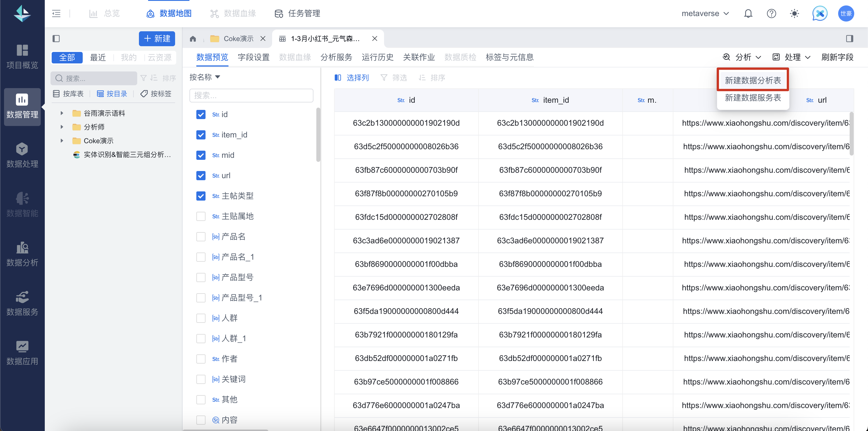The width and height of the screenshot is (868, 431).
Task: Click the column list vertical scrollbar
Action: pyautogui.click(x=318, y=135)
